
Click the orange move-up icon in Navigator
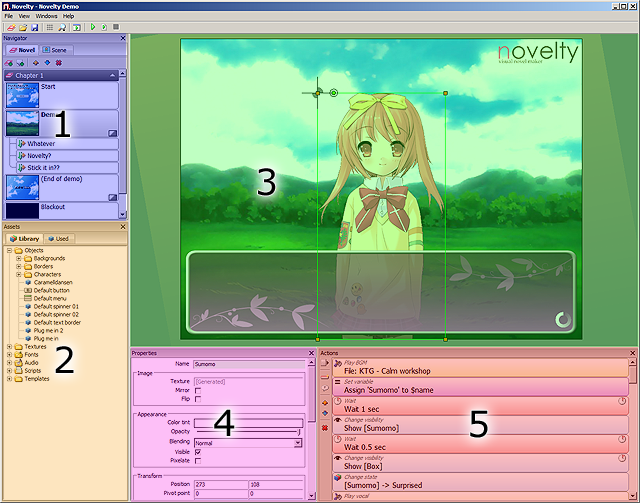pyautogui.click(x=36, y=63)
